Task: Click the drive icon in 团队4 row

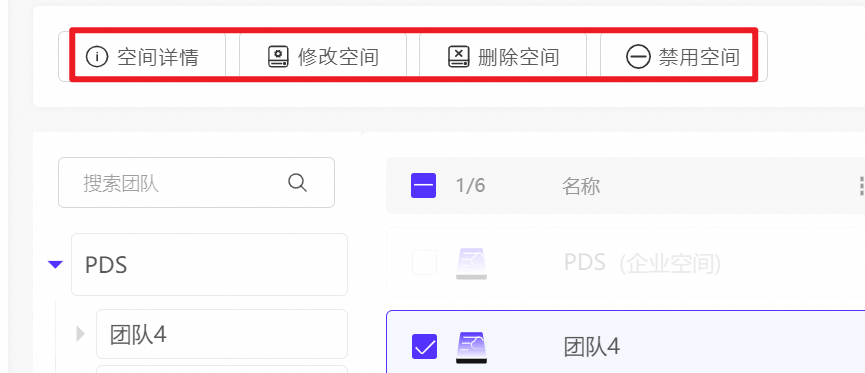Action: tap(472, 348)
